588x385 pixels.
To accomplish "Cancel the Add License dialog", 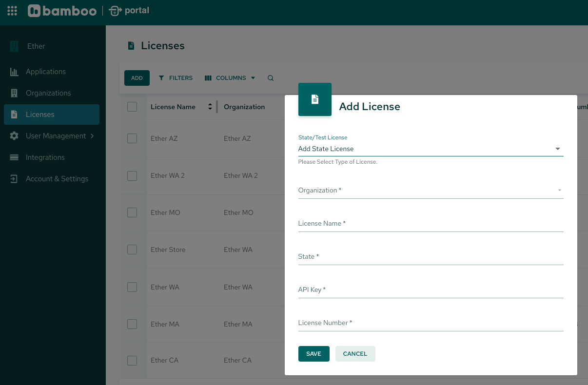I will pos(355,354).
